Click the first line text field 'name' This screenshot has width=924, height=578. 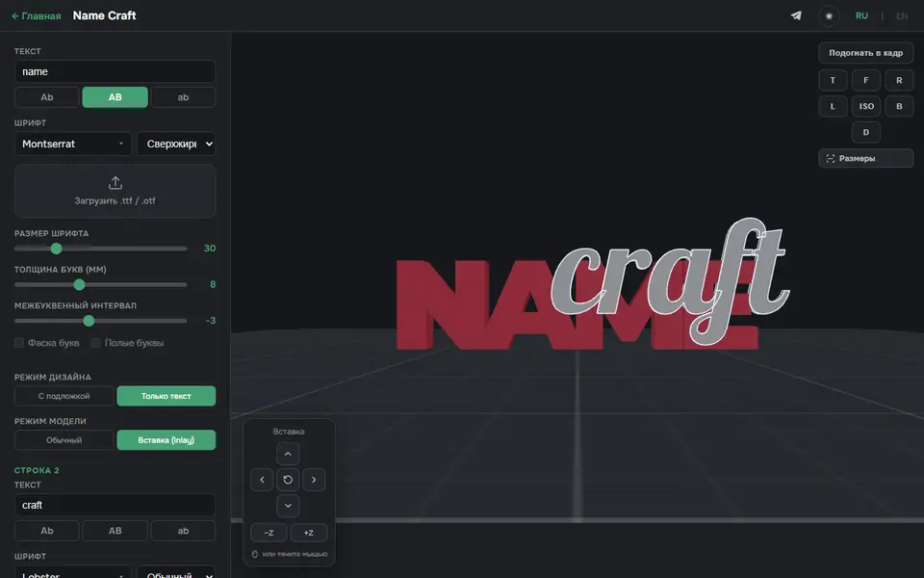[115, 71]
